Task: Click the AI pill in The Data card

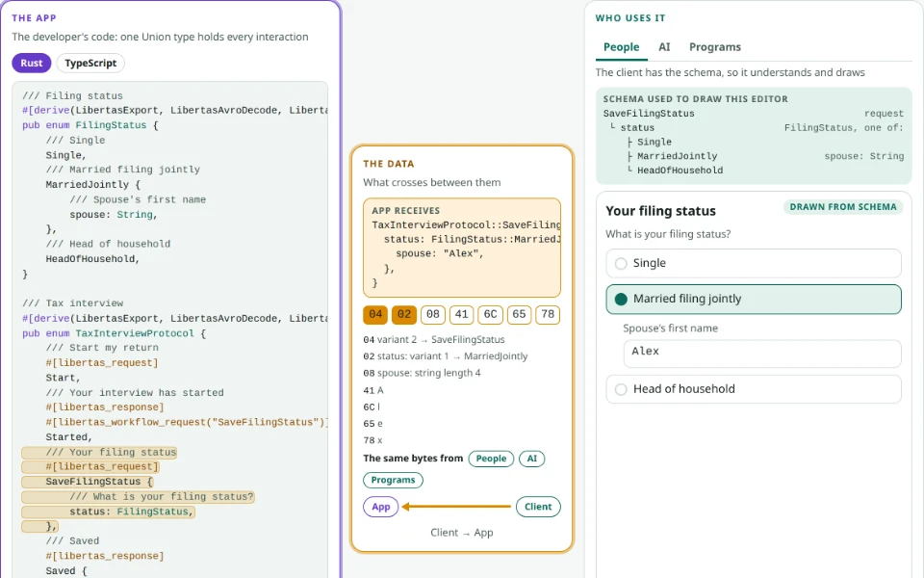Action: [x=532, y=459]
